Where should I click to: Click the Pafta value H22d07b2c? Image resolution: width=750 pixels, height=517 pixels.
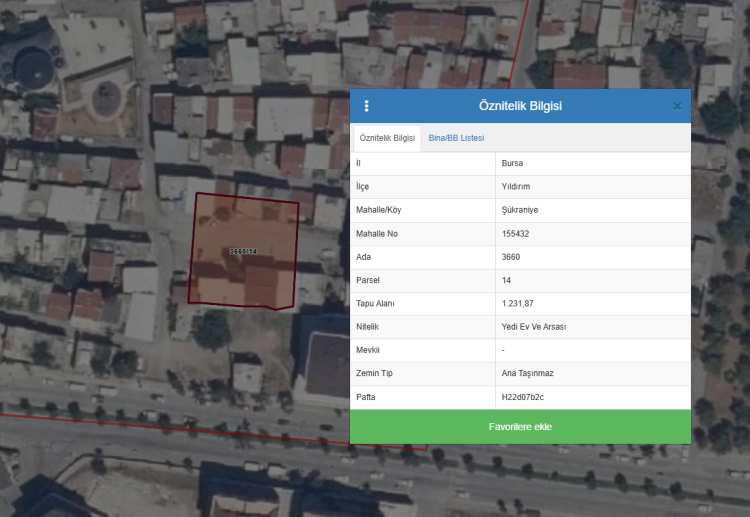click(522, 397)
